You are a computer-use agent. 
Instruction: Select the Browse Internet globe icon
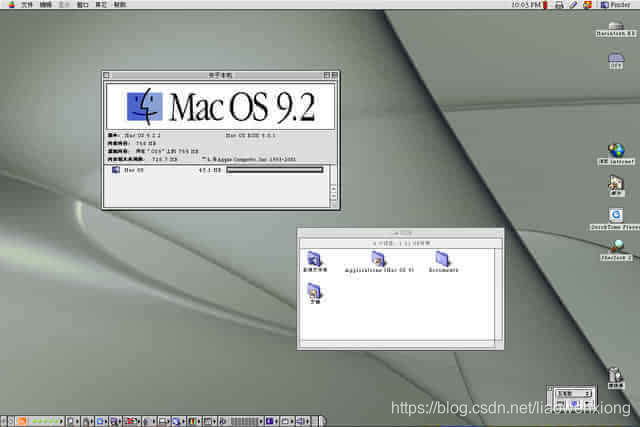click(616, 154)
